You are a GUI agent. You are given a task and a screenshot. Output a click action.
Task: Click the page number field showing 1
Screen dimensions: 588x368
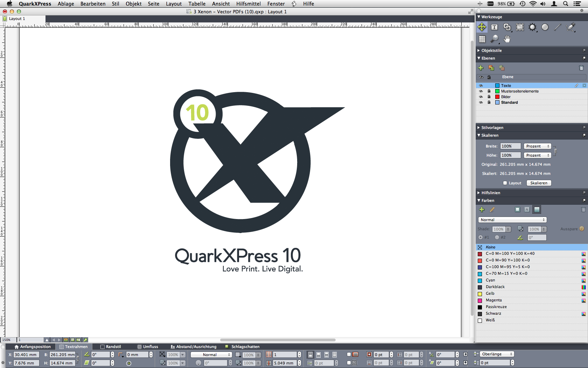pos(31,340)
